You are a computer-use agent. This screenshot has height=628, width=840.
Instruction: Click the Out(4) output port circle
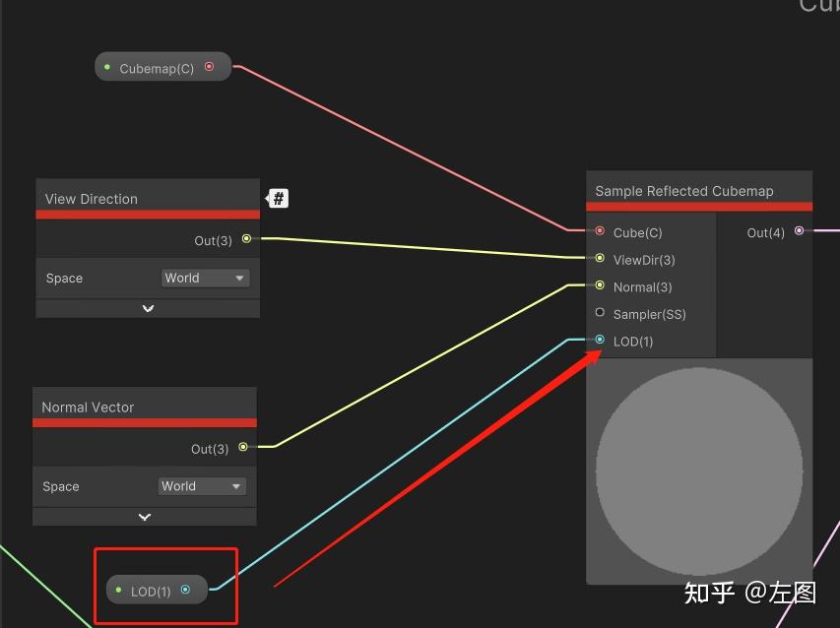point(799,230)
